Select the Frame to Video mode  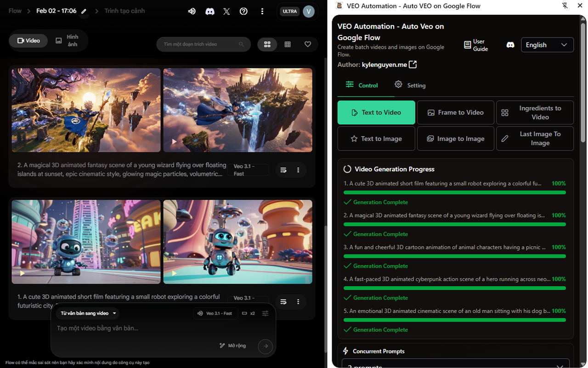pyautogui.click(x=456, y=112)
